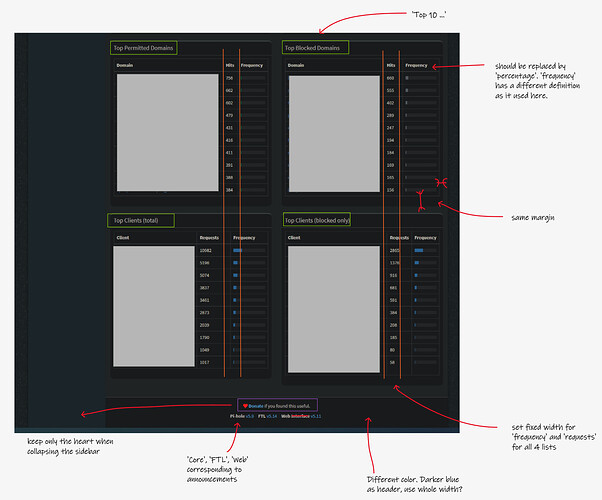Click the frequency bar for the 10082 requests row
The height and width of the screenshot is (500, 602).
click(x=238, y=251)
